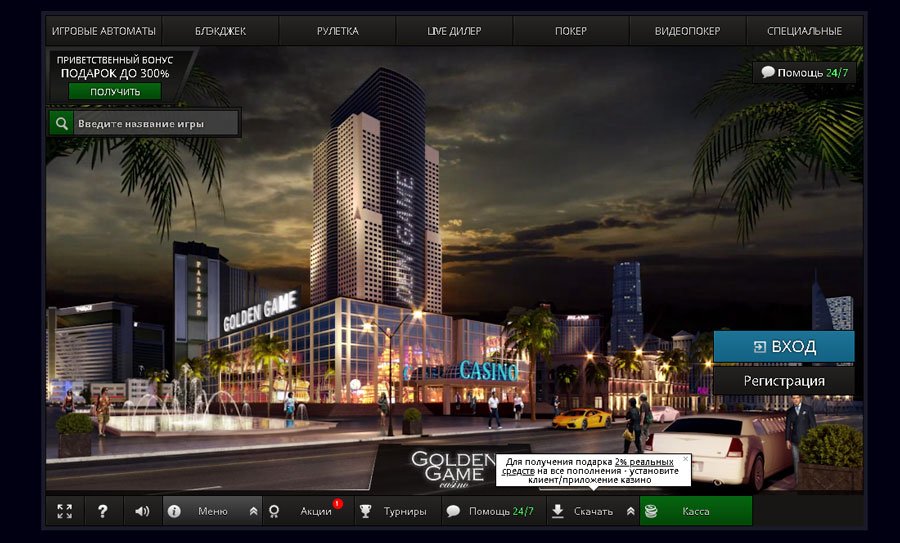The image size is (900, 543).
Task: Open the РУЛЕТКА tab
Action: tap(337, 31)
